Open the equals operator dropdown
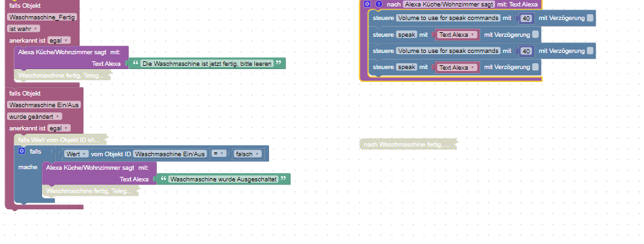This screenshot has width=644, height=244. (219, 154)
